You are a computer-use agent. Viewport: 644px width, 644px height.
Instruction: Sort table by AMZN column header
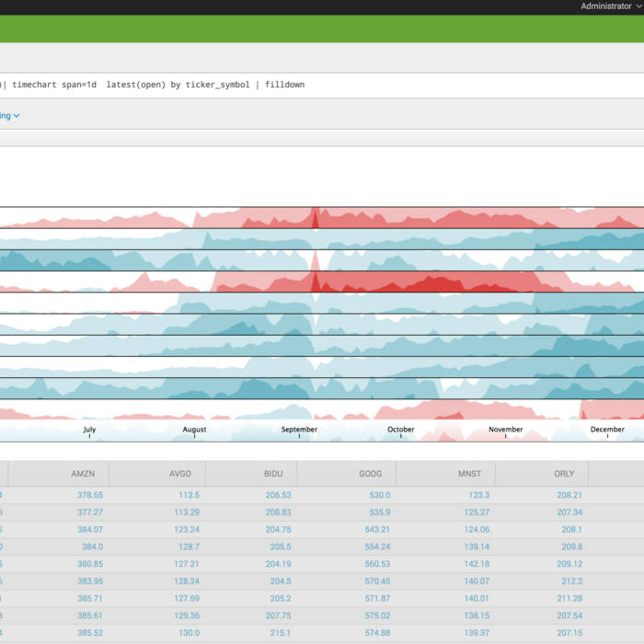(x=83, y=474)
